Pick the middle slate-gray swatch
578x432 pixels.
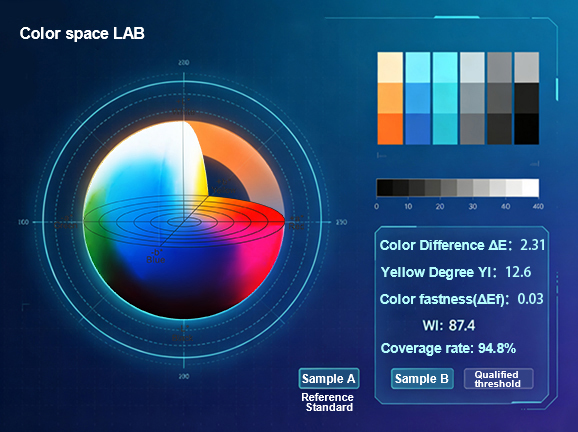click(x=472, y=98)
